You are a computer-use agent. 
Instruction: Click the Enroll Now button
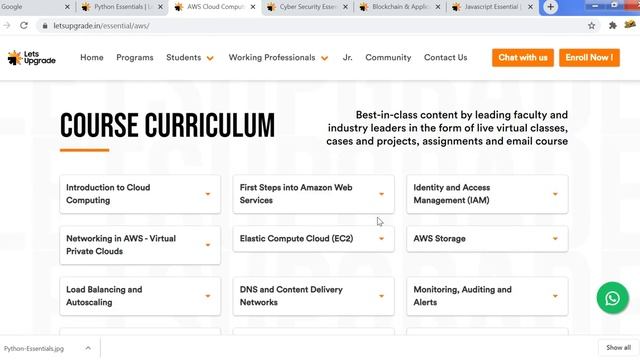(x=589, y=58)
